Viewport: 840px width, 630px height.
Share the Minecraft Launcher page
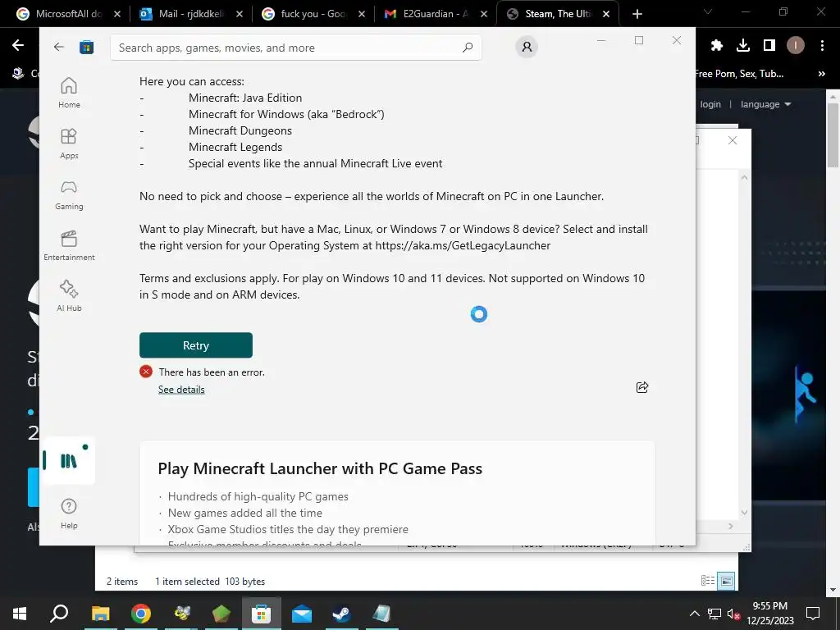click(x=641, y=387)
